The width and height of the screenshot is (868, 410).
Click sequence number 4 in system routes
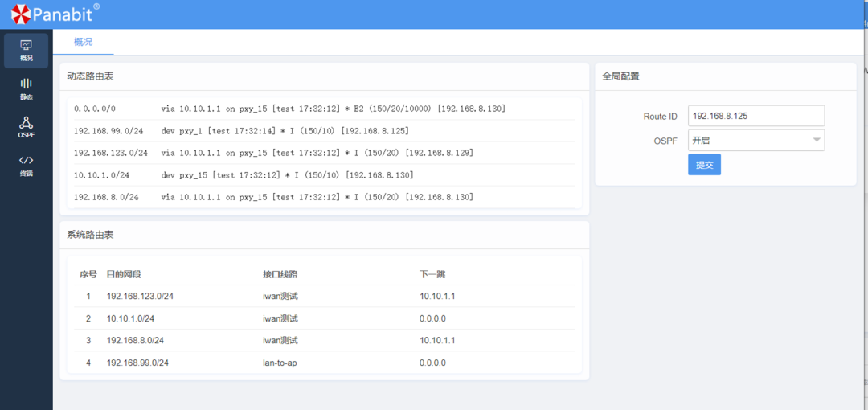click(88, 363)
